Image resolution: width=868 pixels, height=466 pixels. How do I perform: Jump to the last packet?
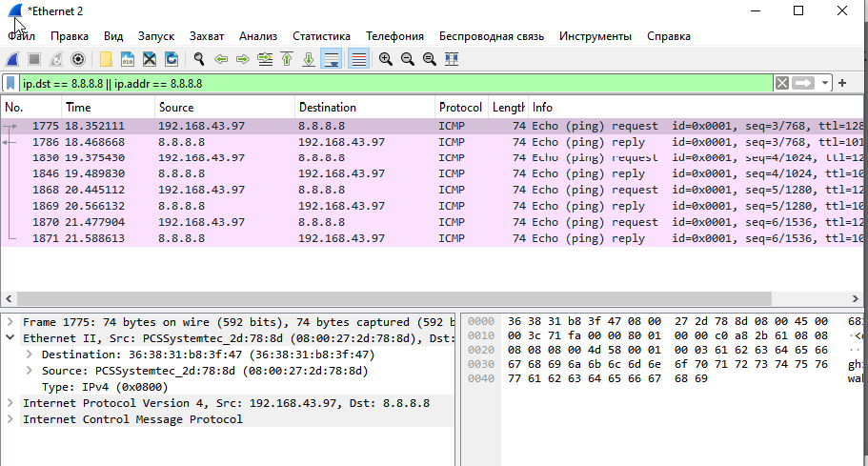[x=309, y=59]
